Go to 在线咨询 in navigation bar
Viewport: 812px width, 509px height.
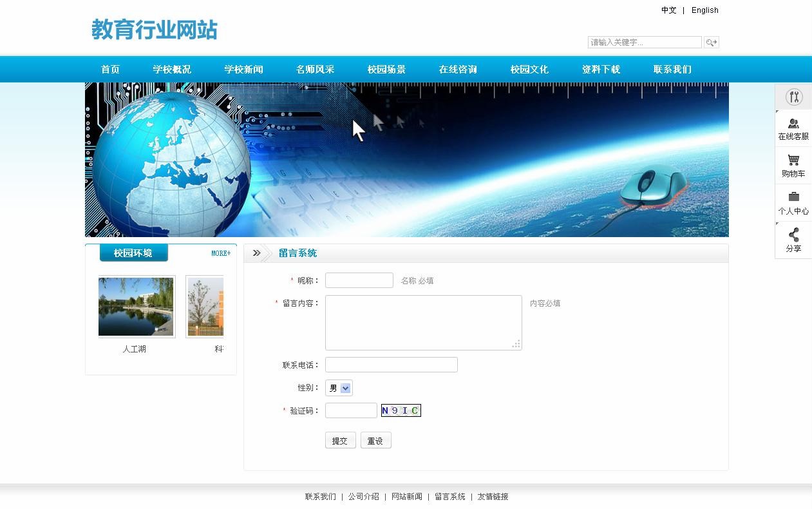click(x=458, y=70)
